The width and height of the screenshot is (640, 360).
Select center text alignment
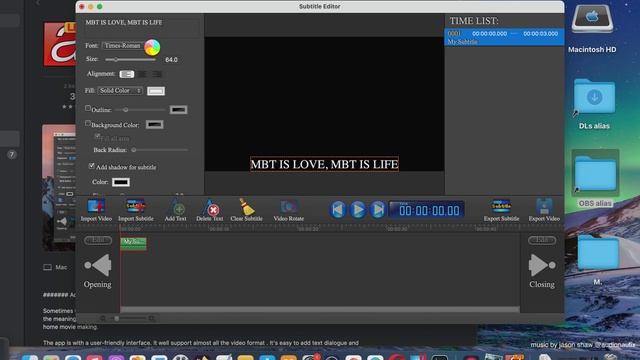[x=142, y=74]
